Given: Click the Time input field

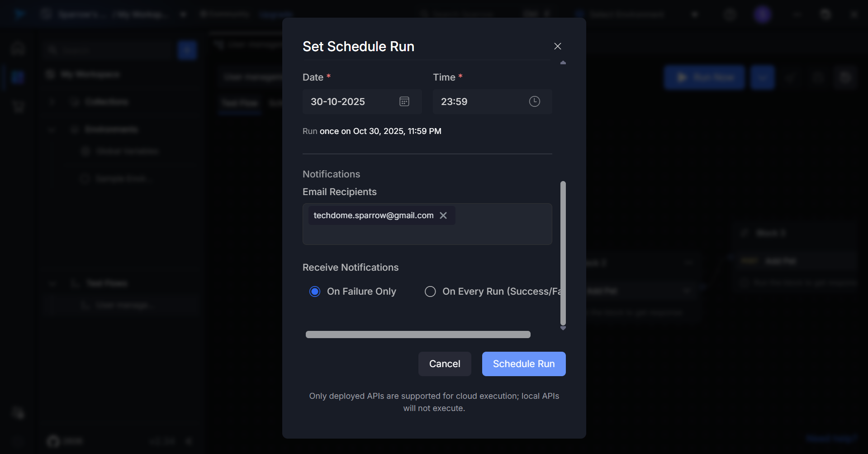Looking at the screenshot, I should point(479,101).
